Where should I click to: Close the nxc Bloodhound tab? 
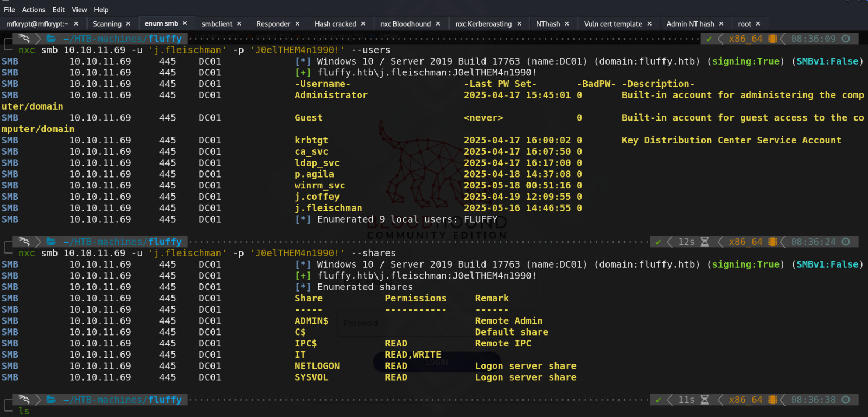coord(438,24)
